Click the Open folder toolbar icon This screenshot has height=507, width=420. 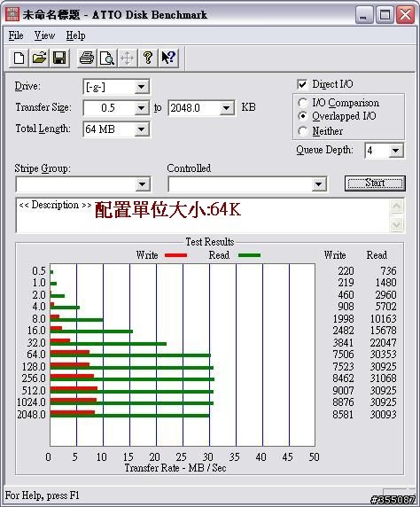[x=39, y=58]
